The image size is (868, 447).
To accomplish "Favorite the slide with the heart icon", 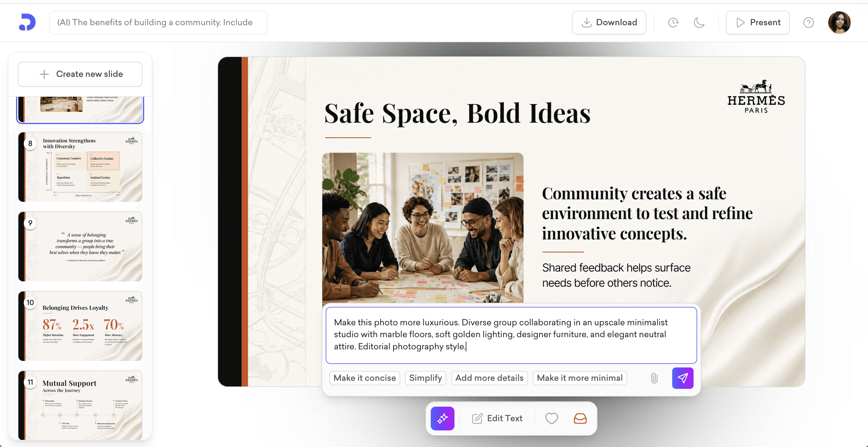I will (551, 418).
